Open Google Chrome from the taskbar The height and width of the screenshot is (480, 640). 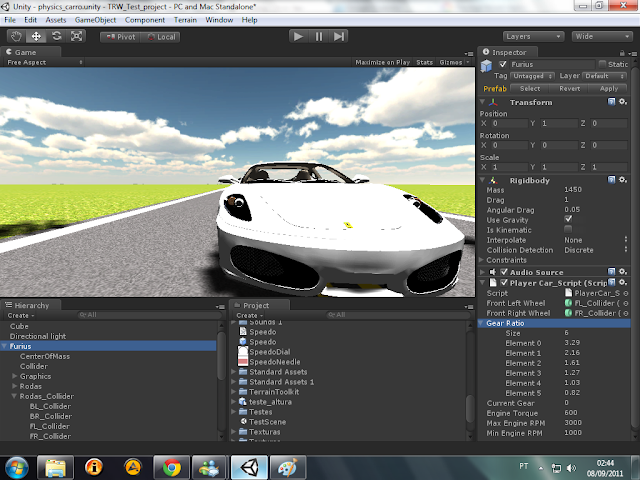(171, 467)
